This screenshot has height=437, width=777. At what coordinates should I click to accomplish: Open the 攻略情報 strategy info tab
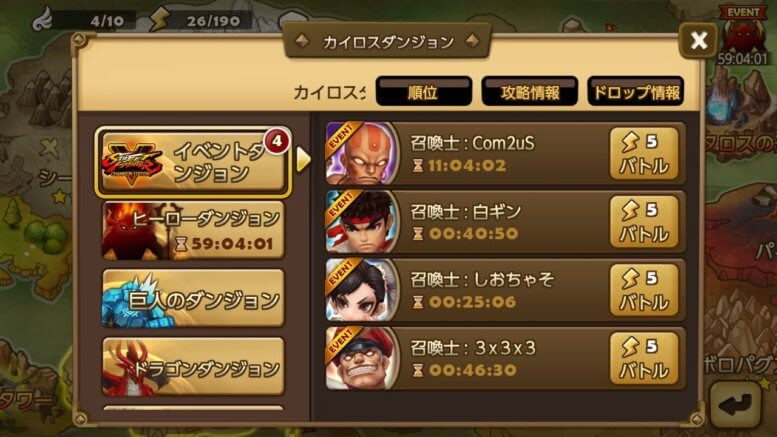point(530,91)
